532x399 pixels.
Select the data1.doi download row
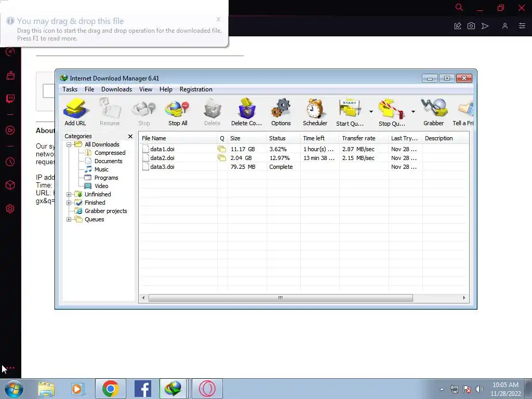[x=303, y=149]
